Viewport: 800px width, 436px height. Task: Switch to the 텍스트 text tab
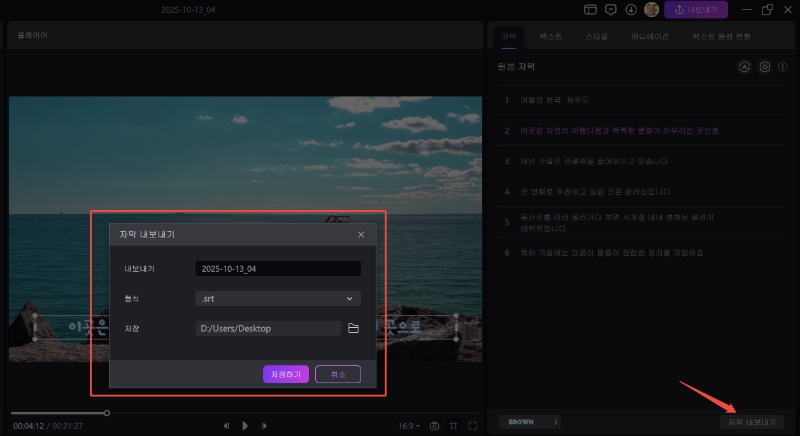[551, 37]
